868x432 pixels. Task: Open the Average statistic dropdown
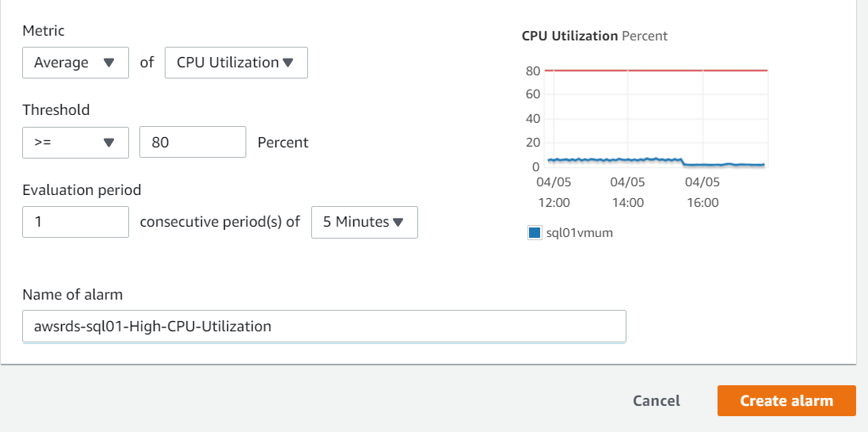tap(75, 63)
